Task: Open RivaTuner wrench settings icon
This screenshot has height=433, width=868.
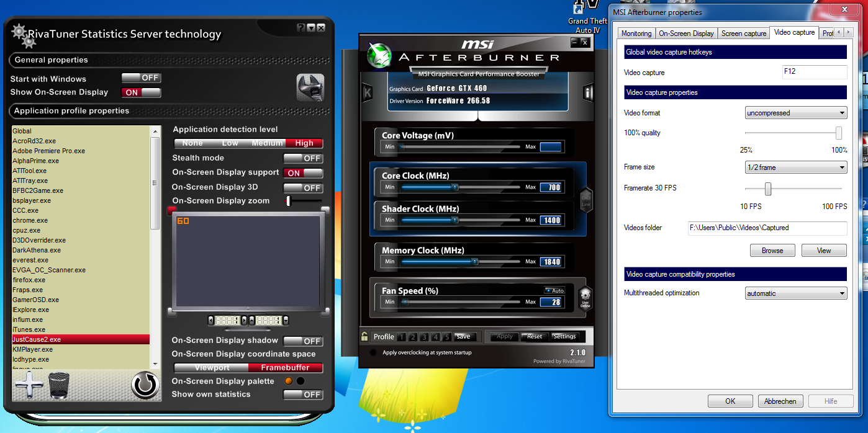Action: click(310, 87)
